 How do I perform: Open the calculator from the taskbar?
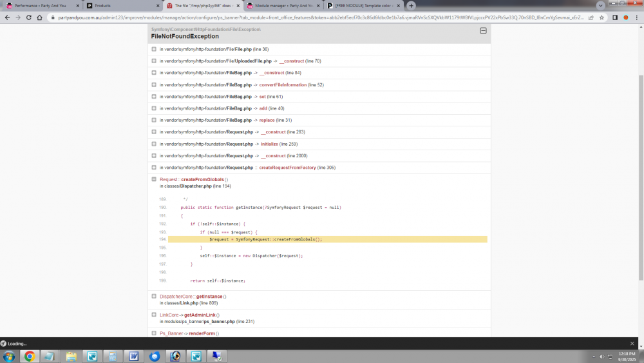click(113, 357)
